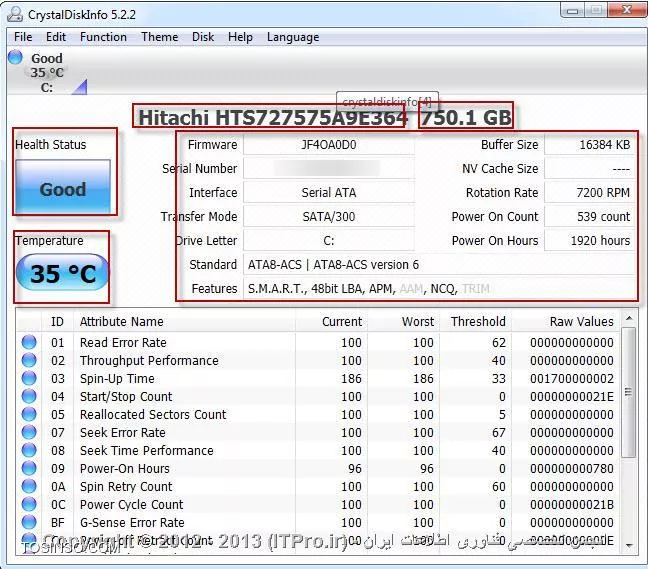Click the Spin Retry Count status orb
The image size is (648, 569).
click(29, 486)
